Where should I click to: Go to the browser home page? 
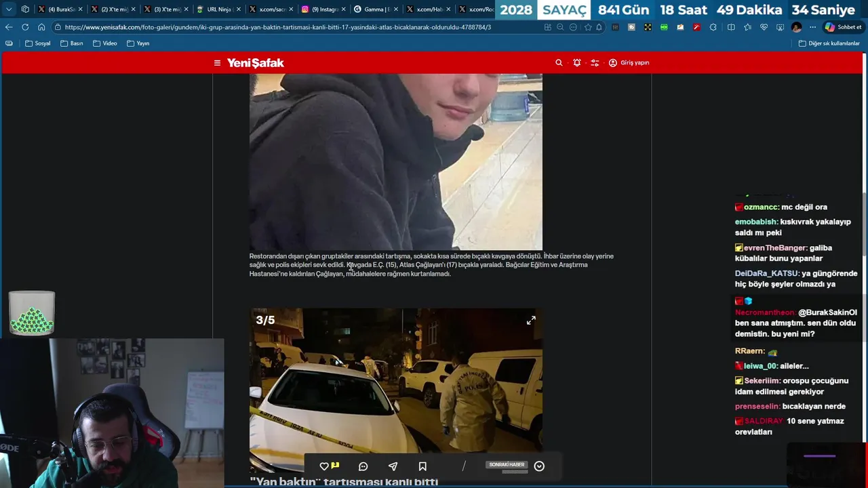(x=41, y=27)
